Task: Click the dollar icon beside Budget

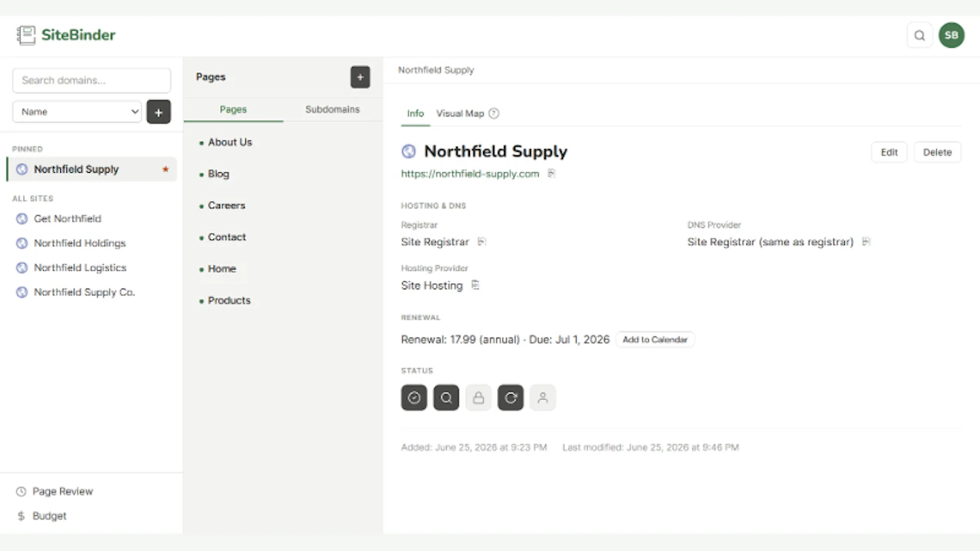Action: [21, 516]
